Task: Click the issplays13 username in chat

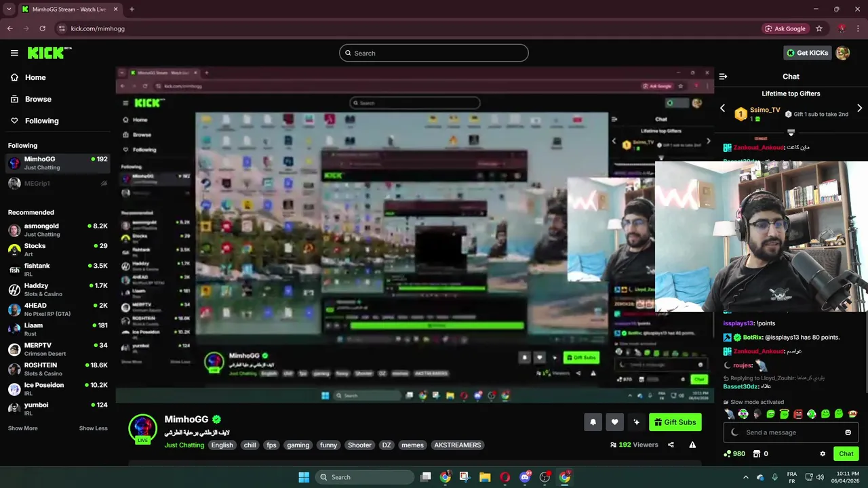Action: [x=738, y=323]
